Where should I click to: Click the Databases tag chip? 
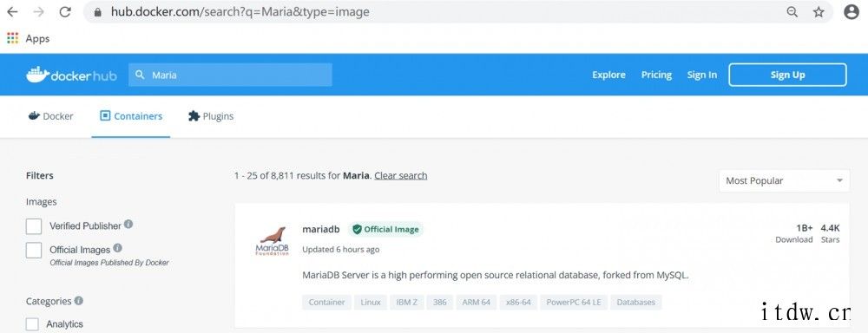(x=636, y=303)
